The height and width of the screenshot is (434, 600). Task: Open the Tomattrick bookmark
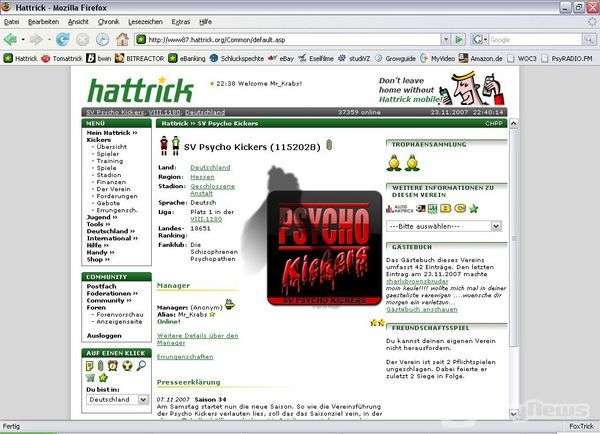62,59
